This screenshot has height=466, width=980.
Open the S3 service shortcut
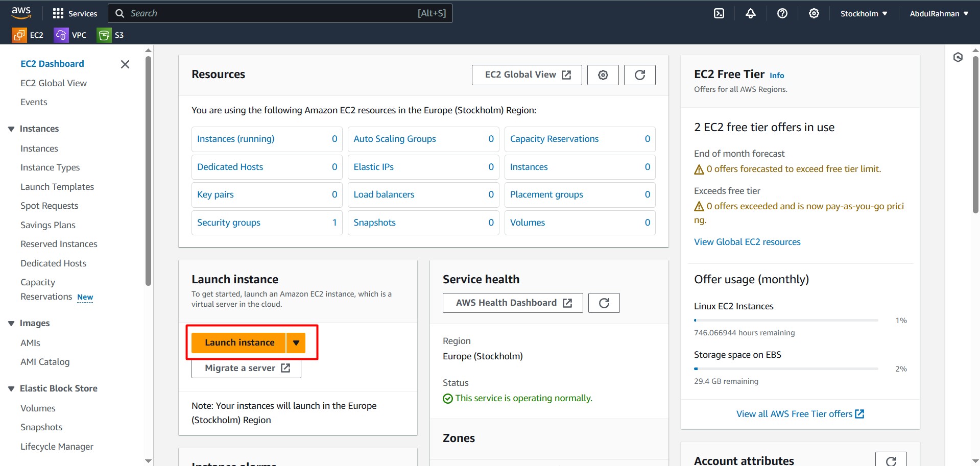[111, 35]
